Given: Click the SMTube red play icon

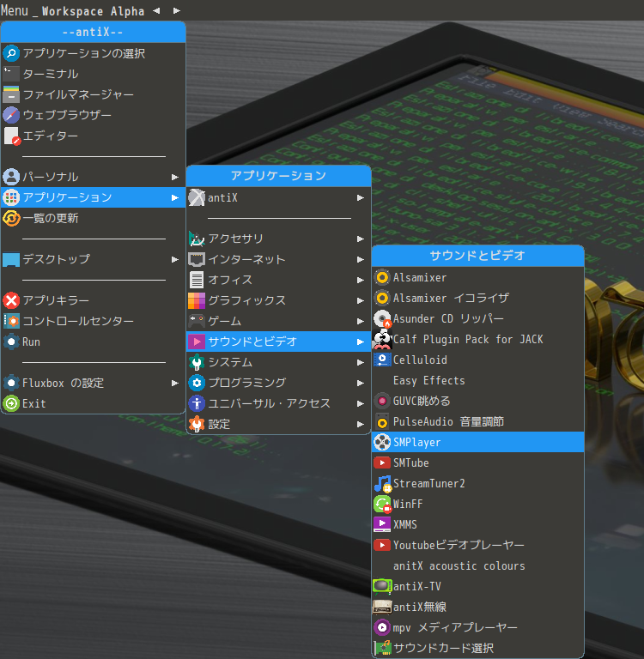Looking at the screenshot, I should [382, 463].
